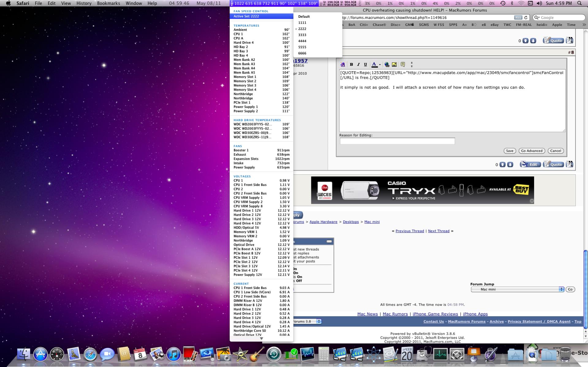Click the wrap quote tags icon
The image size is (588, 367).
coord(403,65)
